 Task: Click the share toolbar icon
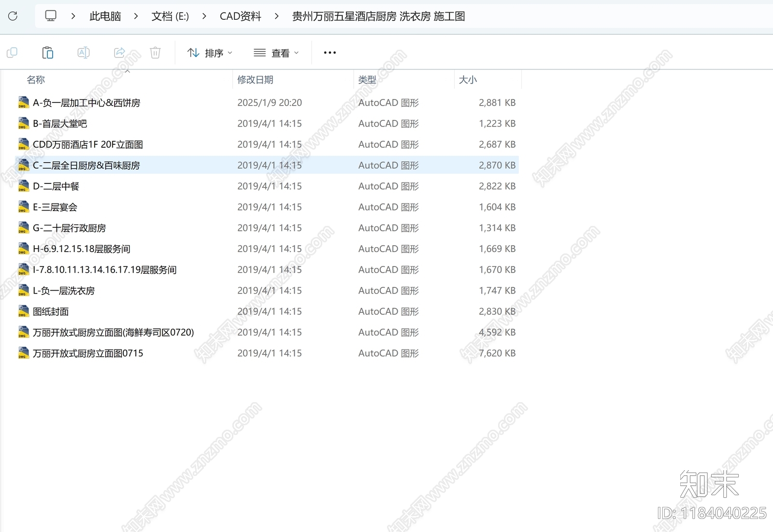(x=119, y=53)
